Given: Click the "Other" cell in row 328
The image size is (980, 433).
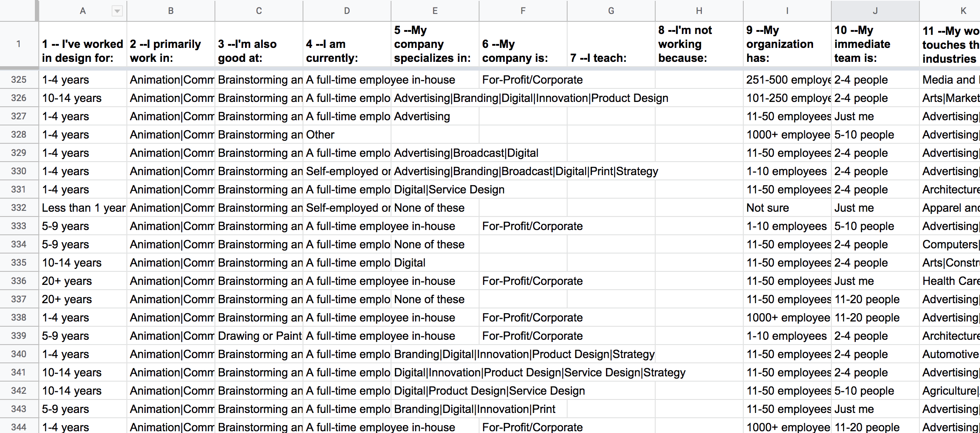Looking at the screenshot, I should pos(320,135).
